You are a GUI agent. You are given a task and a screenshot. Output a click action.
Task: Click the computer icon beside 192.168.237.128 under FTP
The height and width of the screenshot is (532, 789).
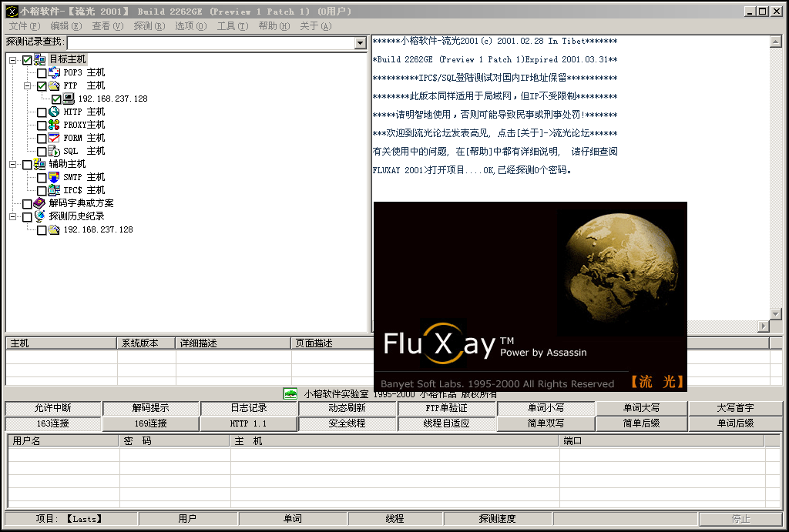click(69, 99)
